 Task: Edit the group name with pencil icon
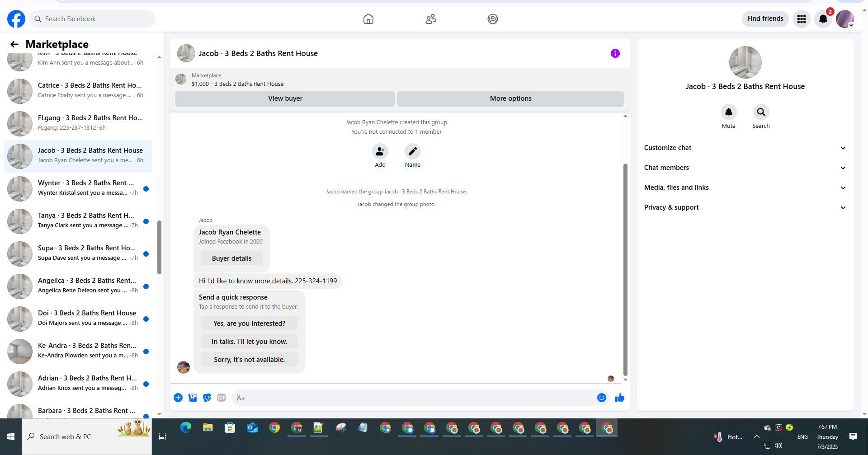413,151
